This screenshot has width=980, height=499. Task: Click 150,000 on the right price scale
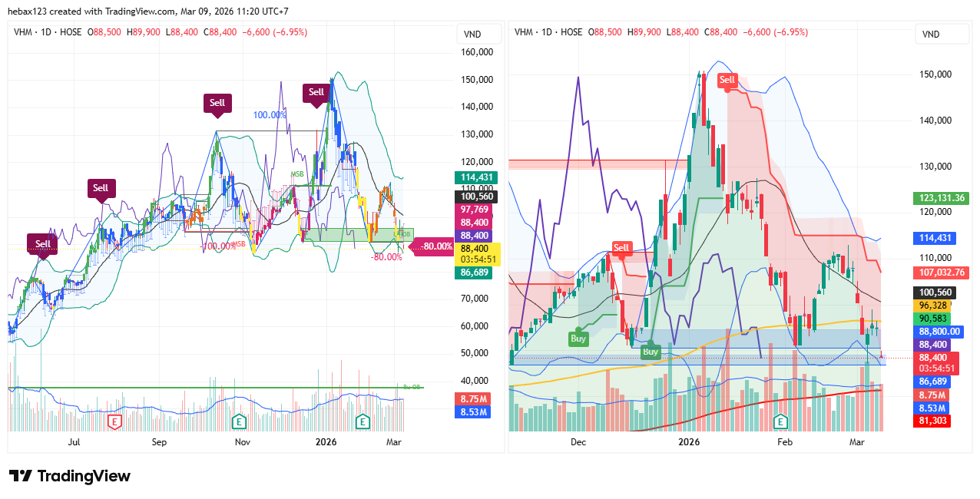click(935, 74)
